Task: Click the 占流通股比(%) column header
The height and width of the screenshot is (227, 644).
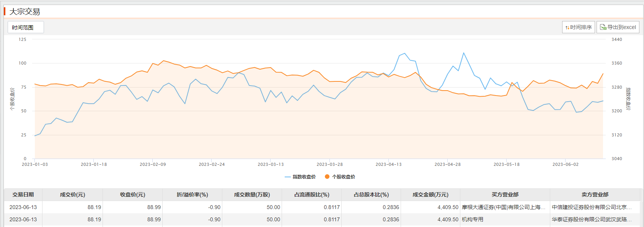Action: click(311, 195)
